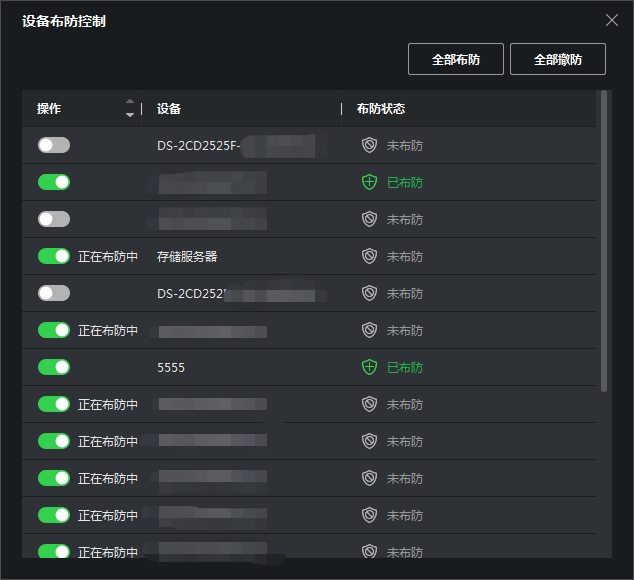Click the 操作 column sort arrows icon
This screenshot has width=634, height=580.
tap(130, 108)
